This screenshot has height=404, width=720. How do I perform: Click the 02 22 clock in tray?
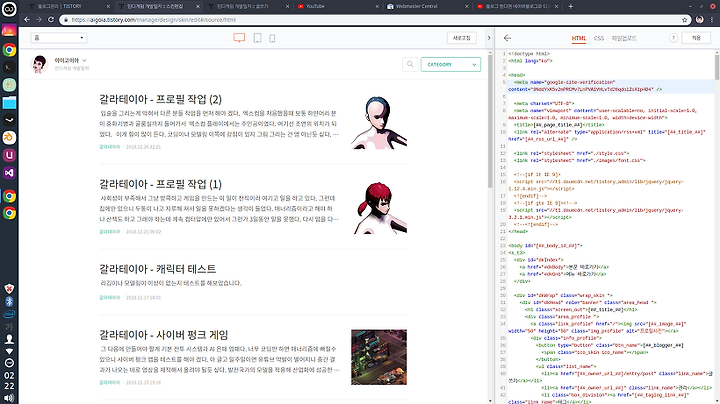tap(9, 381)
